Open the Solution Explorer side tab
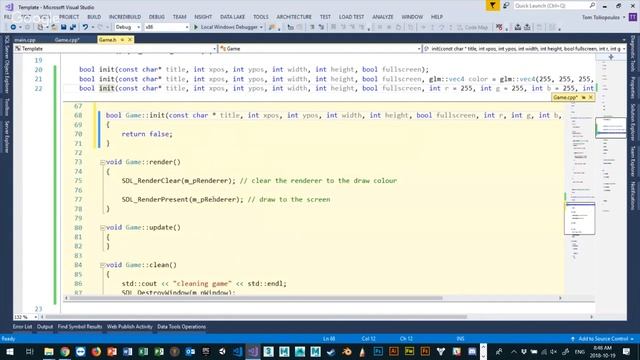The image size is (640, 360). pyautogui.click(x=633, y=122)
